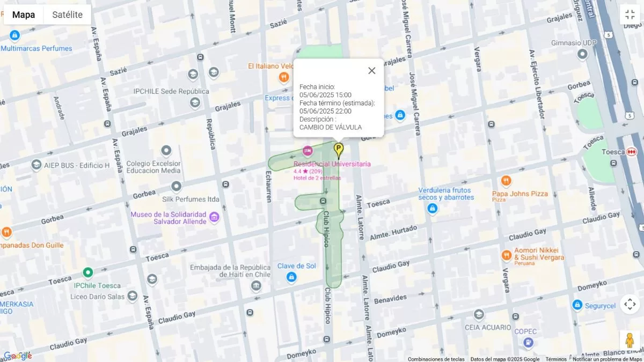644x362 pixels.
Task: Select the Clave de Sol shop marker
Action: pos(291,277)
